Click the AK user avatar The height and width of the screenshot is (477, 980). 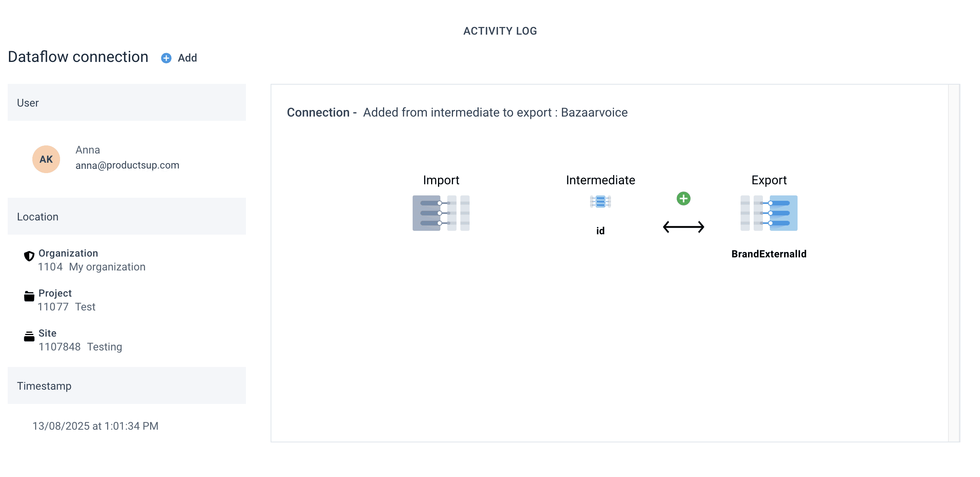[x=46, y=159]
